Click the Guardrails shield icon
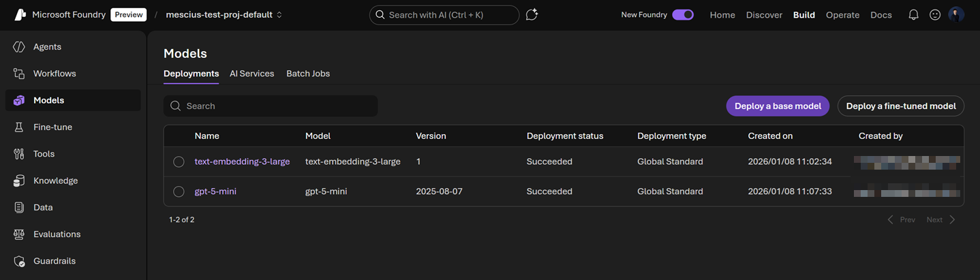980x280 pixels. pyautogui.click(x=19, y=261)
